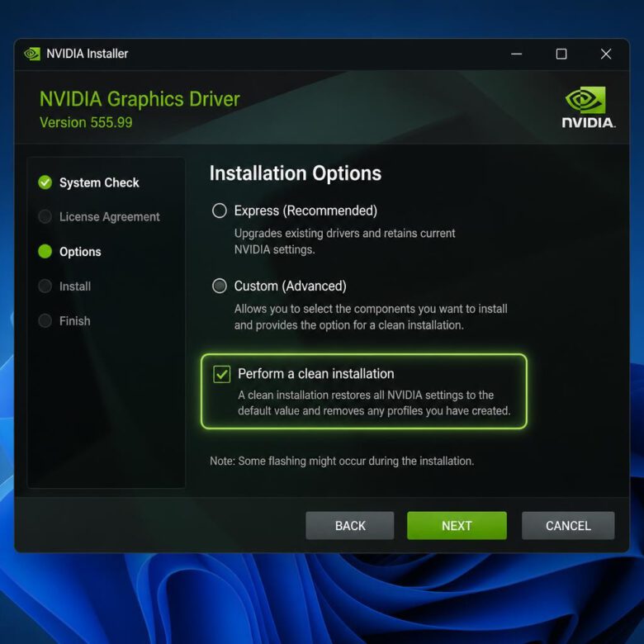Jump to the Install step label
Screen dimensions: 644x644
point(75,286)
